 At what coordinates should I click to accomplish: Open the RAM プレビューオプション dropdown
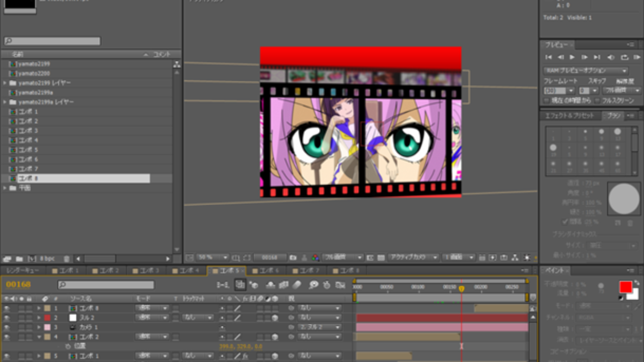pyautogui.click(x=586, y=71)
